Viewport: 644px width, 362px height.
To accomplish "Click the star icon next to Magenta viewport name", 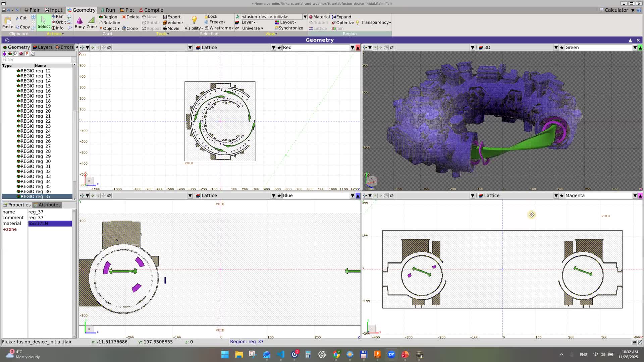I will tap(561, 196).
